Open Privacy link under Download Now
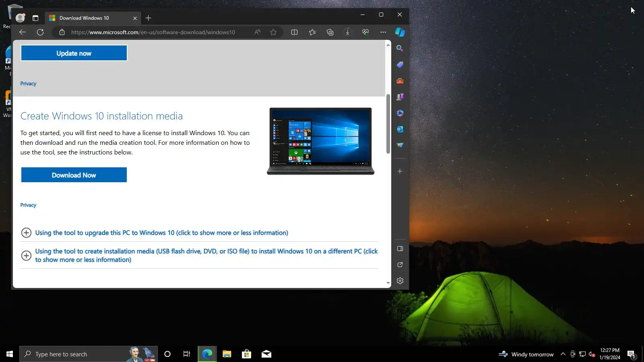The width and height of the screenshot is (644, 362). (28, 205)
